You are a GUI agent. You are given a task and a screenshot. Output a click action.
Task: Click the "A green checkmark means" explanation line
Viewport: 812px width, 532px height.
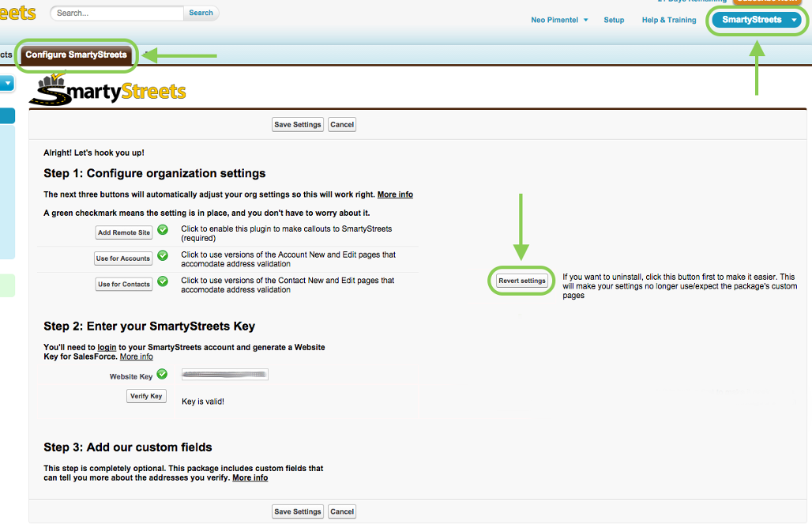pos(207,213)
